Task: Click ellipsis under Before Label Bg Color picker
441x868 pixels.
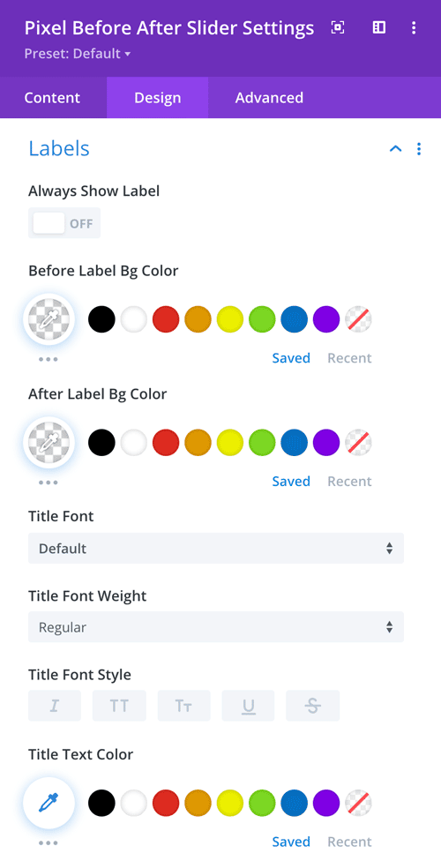Action: coord(49,359)
